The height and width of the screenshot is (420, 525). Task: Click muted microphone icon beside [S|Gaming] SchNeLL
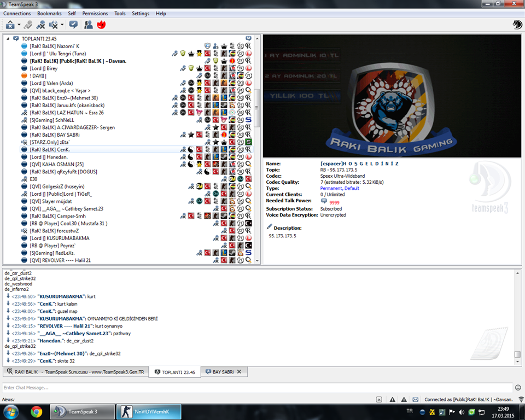[x=24, y=120]
